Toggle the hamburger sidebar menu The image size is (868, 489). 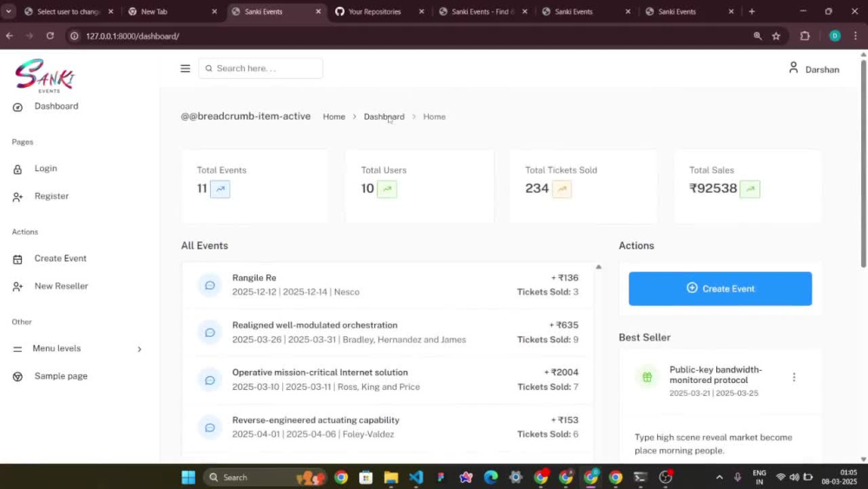pyautogui.click(x=185, y=69)
